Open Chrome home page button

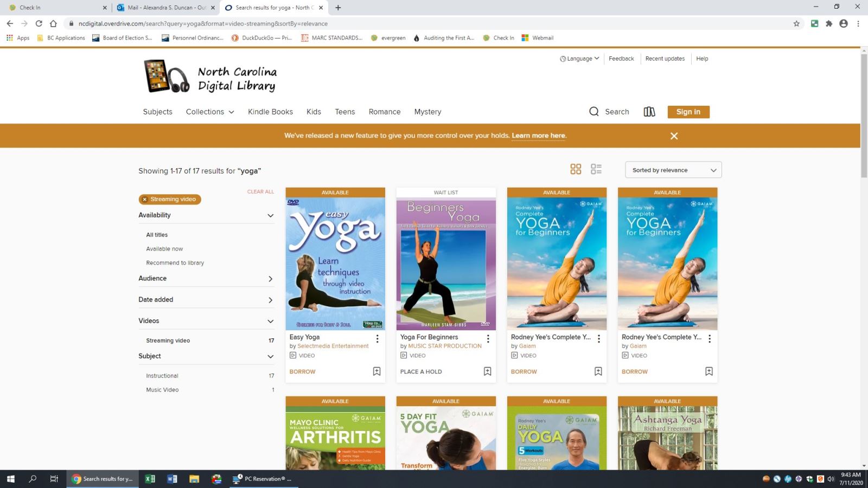(x=53, y=23)
